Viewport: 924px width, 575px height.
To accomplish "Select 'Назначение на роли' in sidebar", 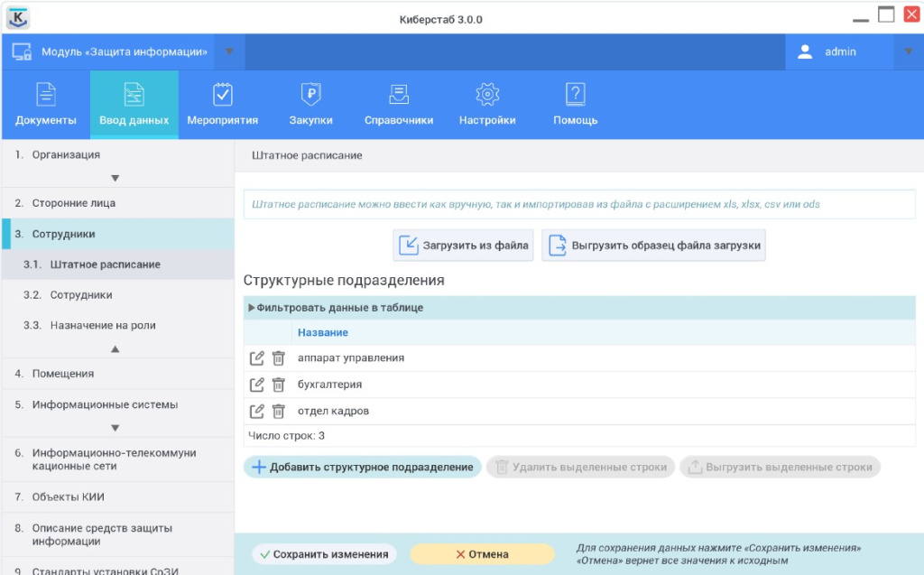I will pyautogui.click(x=103, y=325).
